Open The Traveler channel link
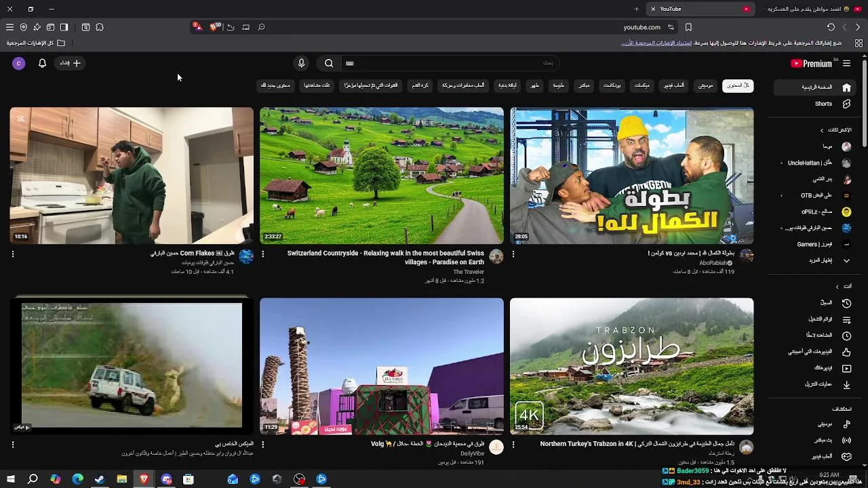 (469, 272)
